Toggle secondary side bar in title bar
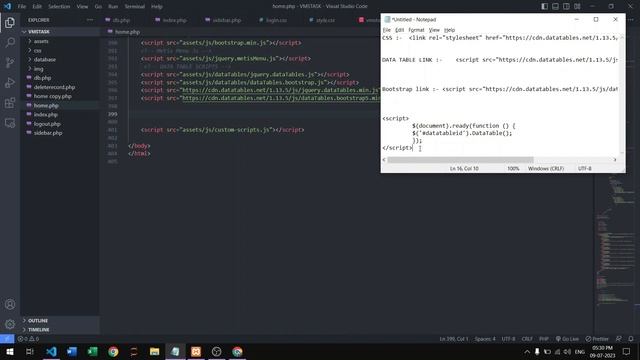The width and height of the screenshot is (640, 360). [x=566, y=6]
